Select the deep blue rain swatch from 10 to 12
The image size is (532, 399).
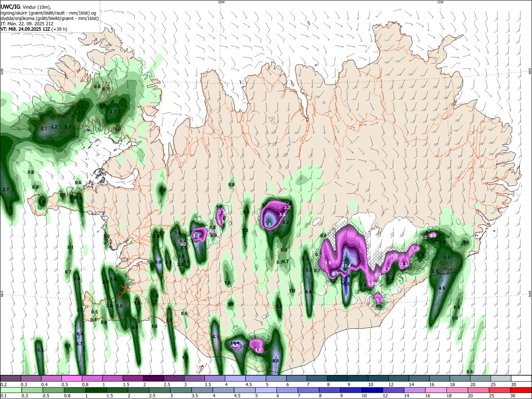(x=372, y=390)
